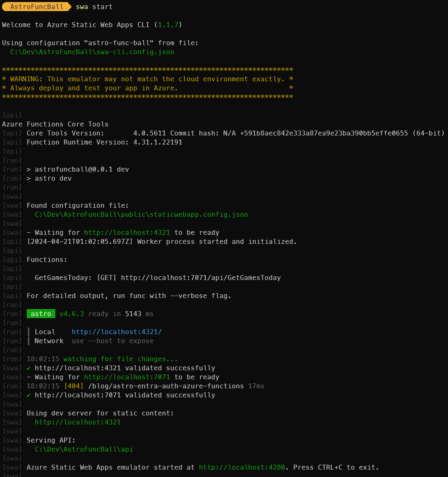Open localhost:7071 link in Waiting line

(127, 377)
